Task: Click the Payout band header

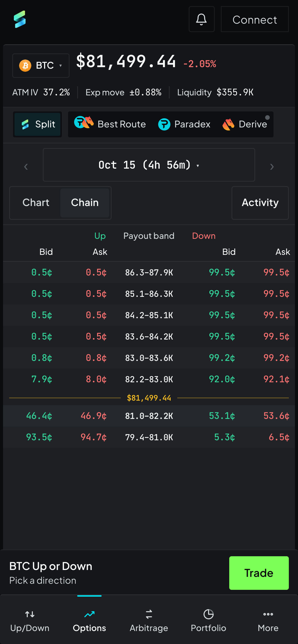Action: click(149, 236)
